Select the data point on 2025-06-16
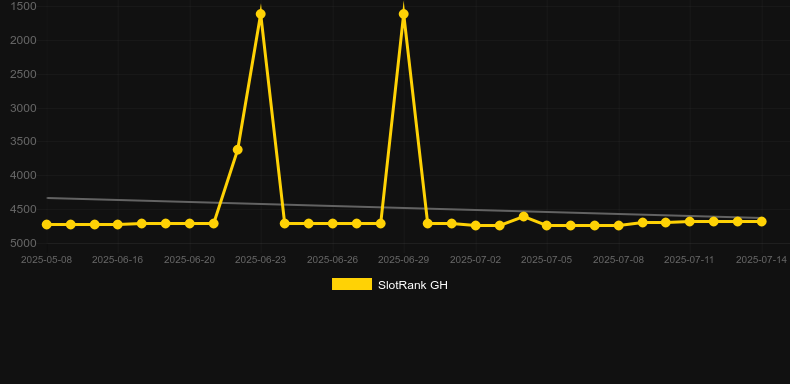The height and width of the screenshot is (384, 790). pyautogui.click(x=117, y=224)
